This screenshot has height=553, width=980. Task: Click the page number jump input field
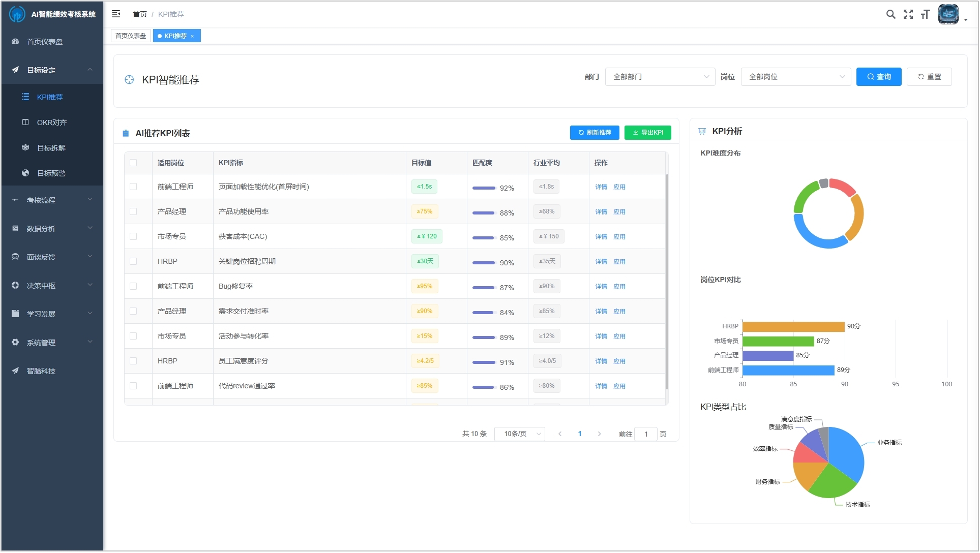[645, 434]
